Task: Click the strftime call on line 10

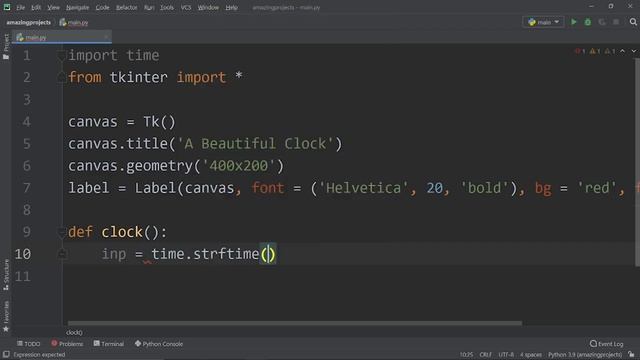Action: pyautogui.click(x=226, y=254)
